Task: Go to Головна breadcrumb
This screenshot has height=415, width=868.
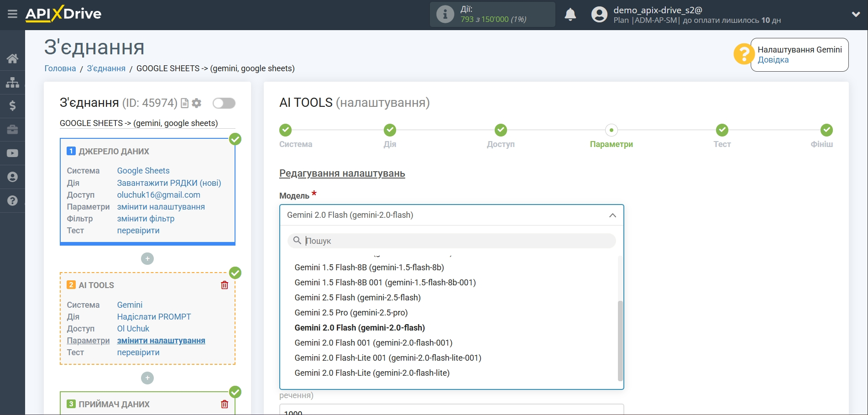Action: point(60,68)
